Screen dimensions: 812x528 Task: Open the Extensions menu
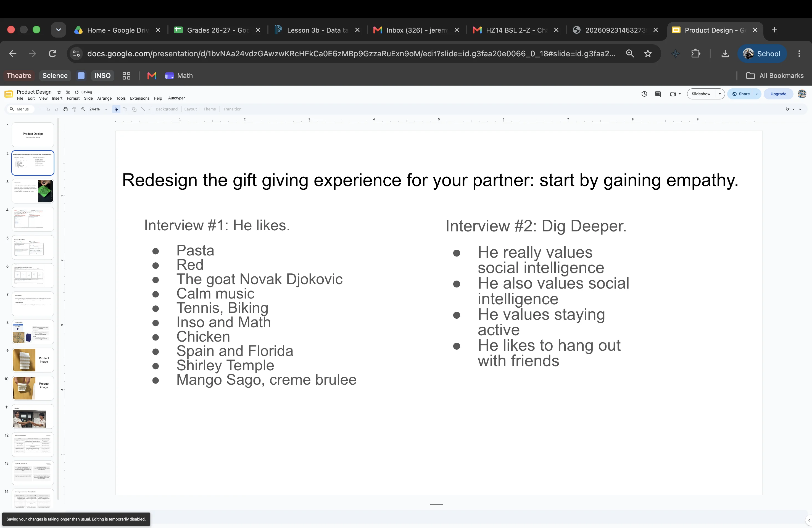click(x=139, y=98)
